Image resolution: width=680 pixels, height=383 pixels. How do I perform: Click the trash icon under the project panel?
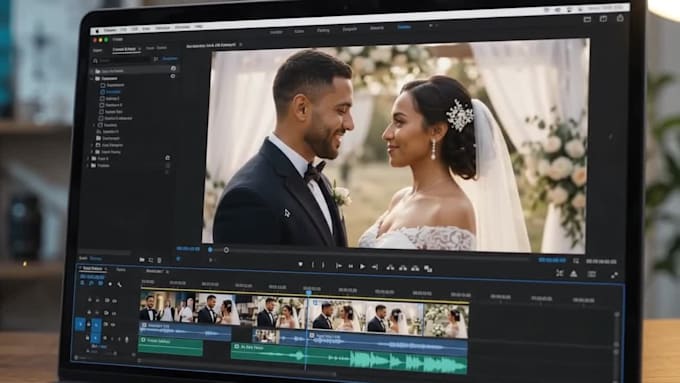[160, 260]
